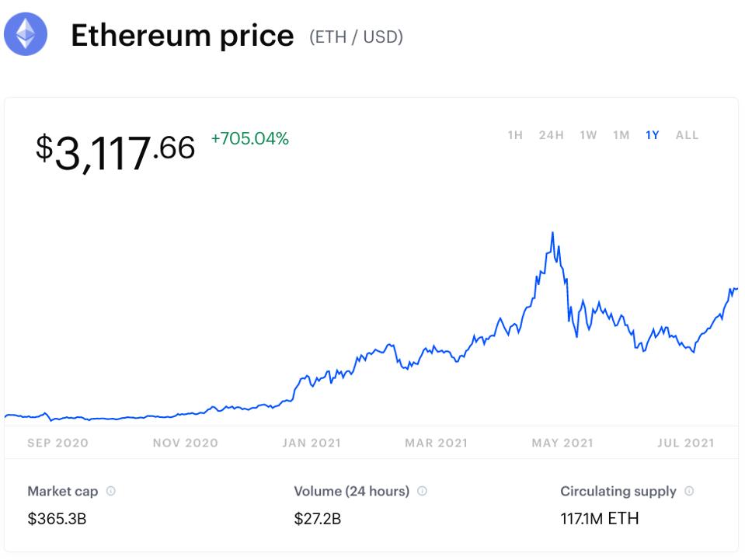Viewport: 745px width, 560px height.
Task: Click the Ethereum price heading
Action: tap(183, 36)
